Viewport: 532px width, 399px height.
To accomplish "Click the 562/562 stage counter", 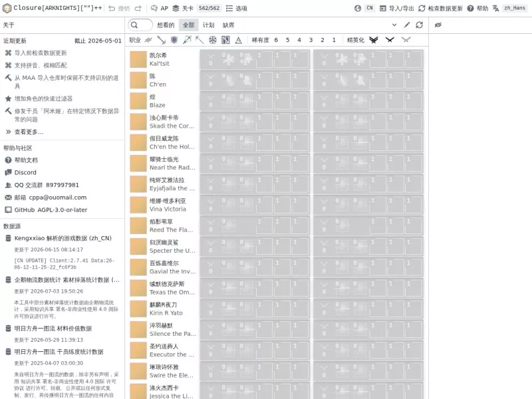I will (x=209, y=8).
